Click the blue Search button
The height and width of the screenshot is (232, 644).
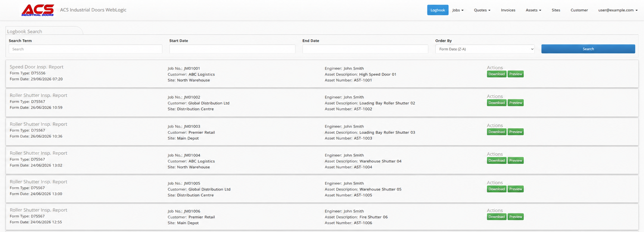[x=588, y=49]
